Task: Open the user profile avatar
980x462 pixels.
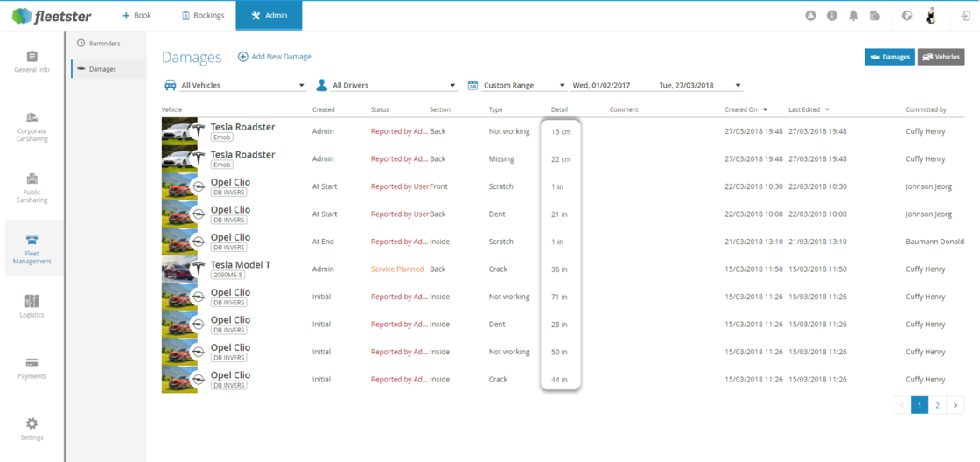Action: [930, 16]
